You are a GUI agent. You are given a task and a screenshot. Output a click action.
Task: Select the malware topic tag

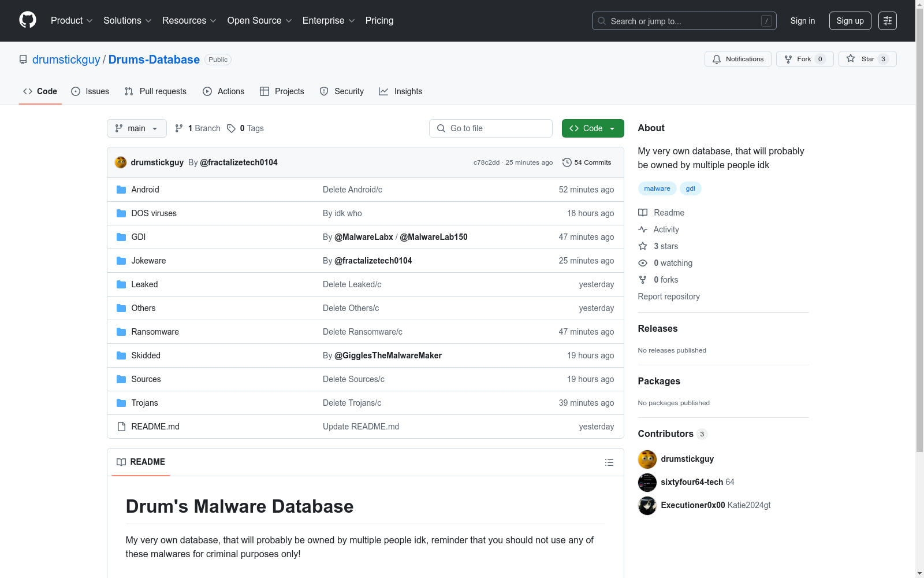tap(657, 188)
